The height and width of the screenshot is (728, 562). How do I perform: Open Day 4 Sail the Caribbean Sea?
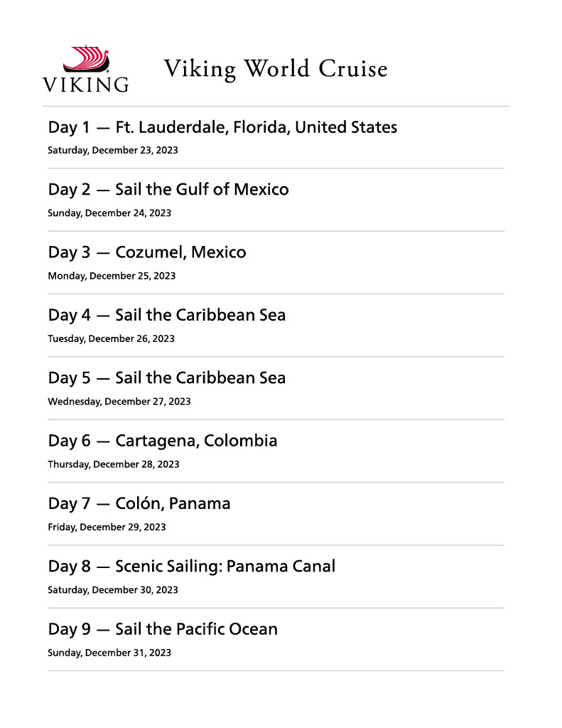point(167,315)
